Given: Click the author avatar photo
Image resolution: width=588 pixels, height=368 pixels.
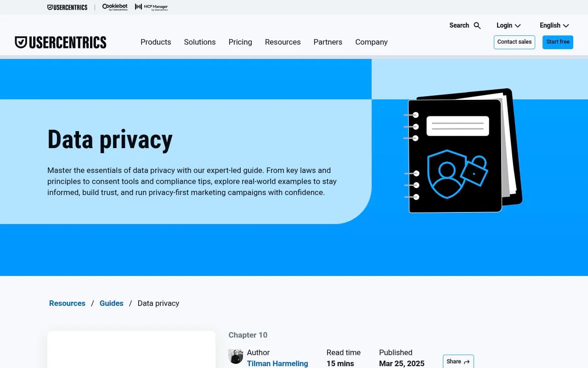Looking at the screenshot, I should (x=236, y=356).
